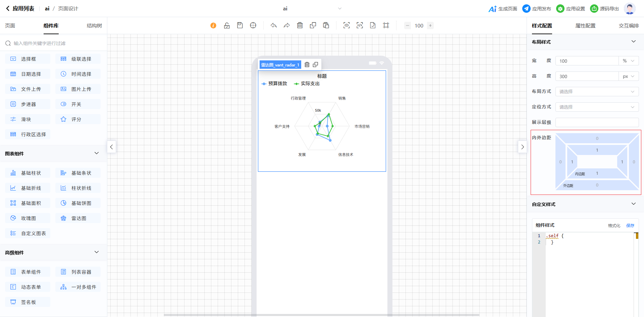Toggle the 实际支出 legend series
644x317 pixels.
tap(307, 84)
